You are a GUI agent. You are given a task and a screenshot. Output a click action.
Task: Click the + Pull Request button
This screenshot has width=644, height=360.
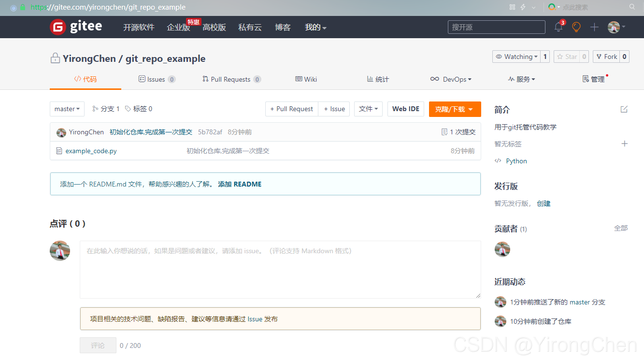point(292,109)
